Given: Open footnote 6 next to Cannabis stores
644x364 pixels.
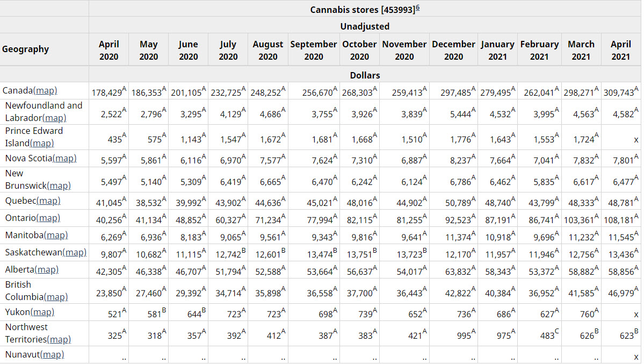Looking at the screenshot, I should [x=417, y=8].
